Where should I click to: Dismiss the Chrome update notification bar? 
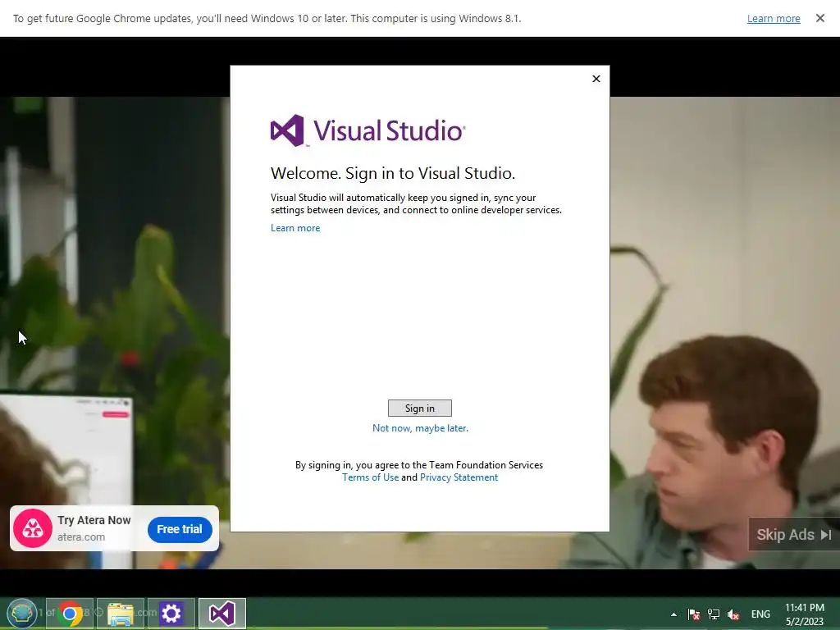820,18
